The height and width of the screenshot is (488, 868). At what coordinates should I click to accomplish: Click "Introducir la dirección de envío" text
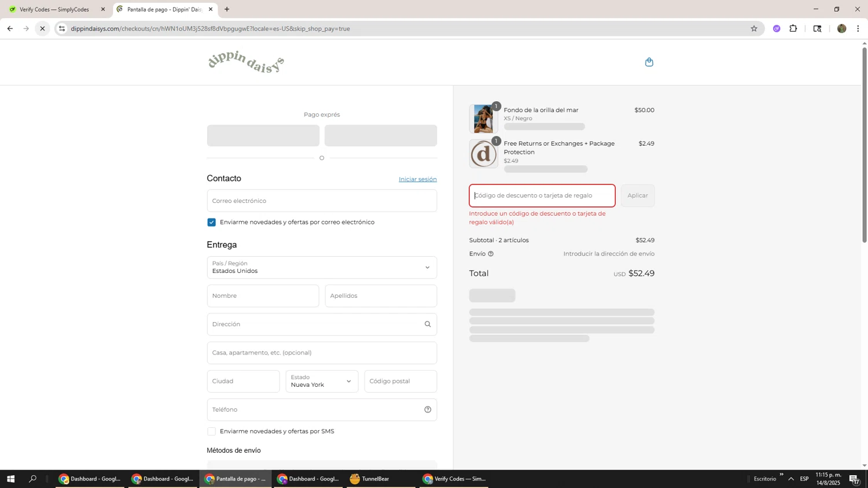(609, 254)
